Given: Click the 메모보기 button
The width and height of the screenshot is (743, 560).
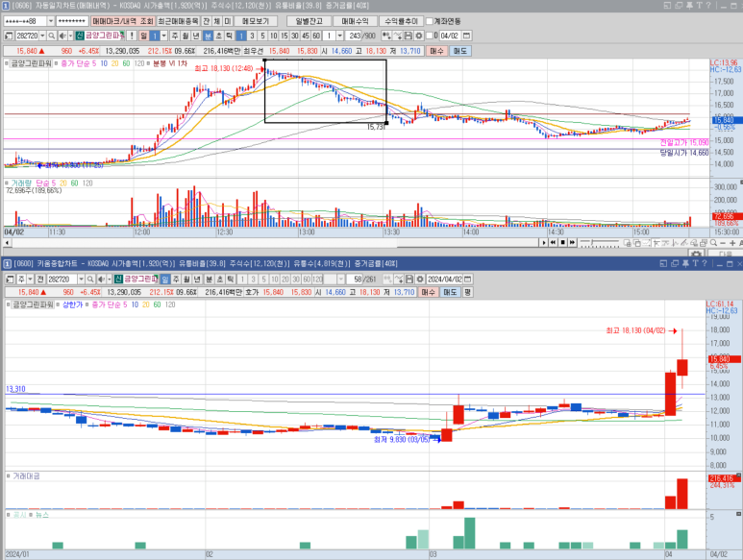Looking at the screenshot, I should (256, 21).
